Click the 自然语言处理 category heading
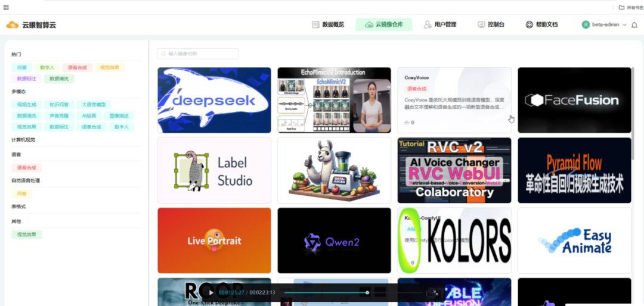This screenshot has height=306, width=644. click(26, 180)
